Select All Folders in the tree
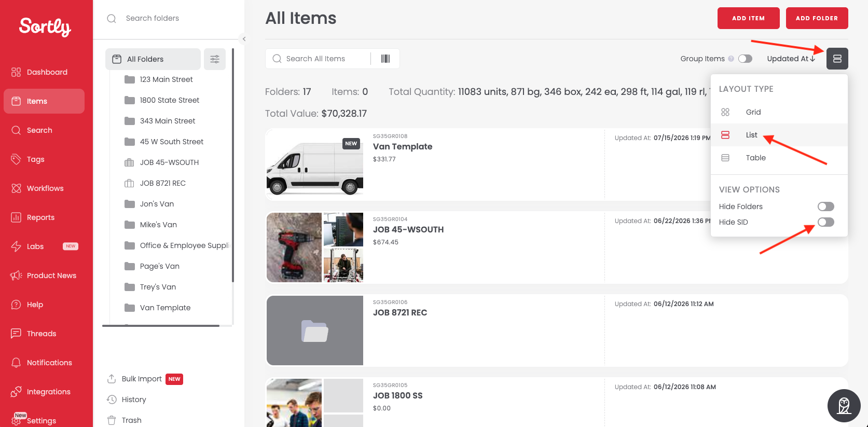 (153, 59)
